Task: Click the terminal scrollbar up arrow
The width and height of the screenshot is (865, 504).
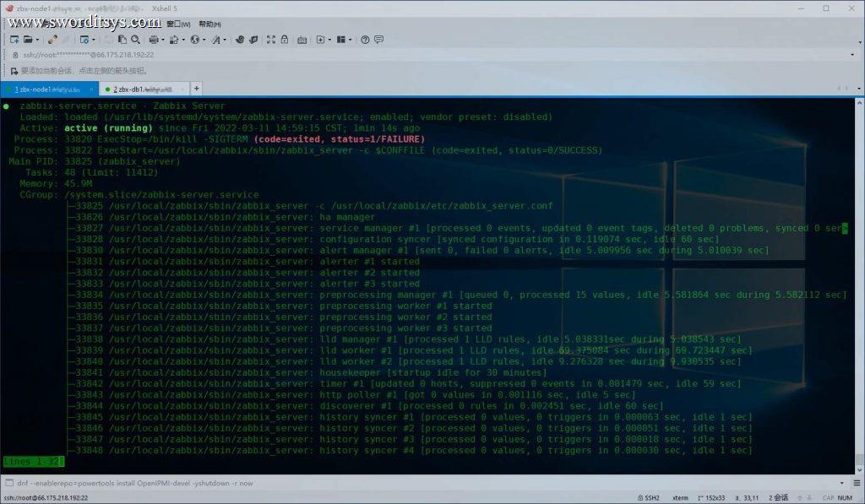Action: pos(859,102)
